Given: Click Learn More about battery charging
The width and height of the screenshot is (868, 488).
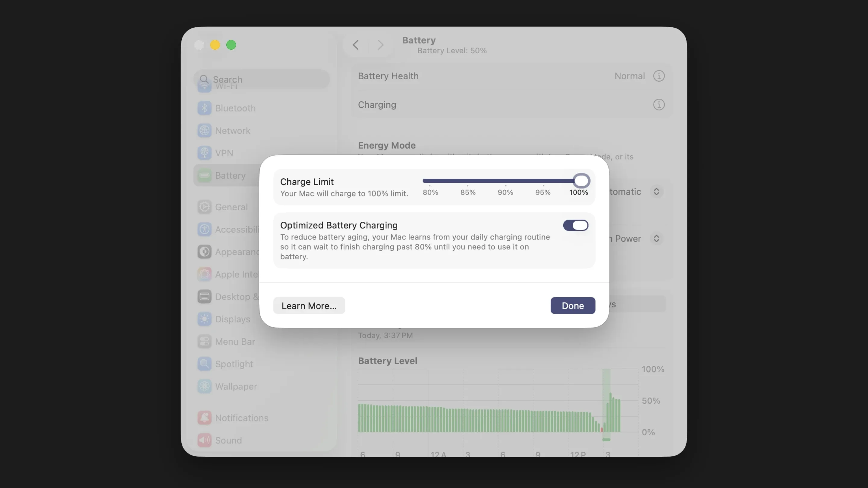Looking at the screenshot, I should tap(309, 305).
